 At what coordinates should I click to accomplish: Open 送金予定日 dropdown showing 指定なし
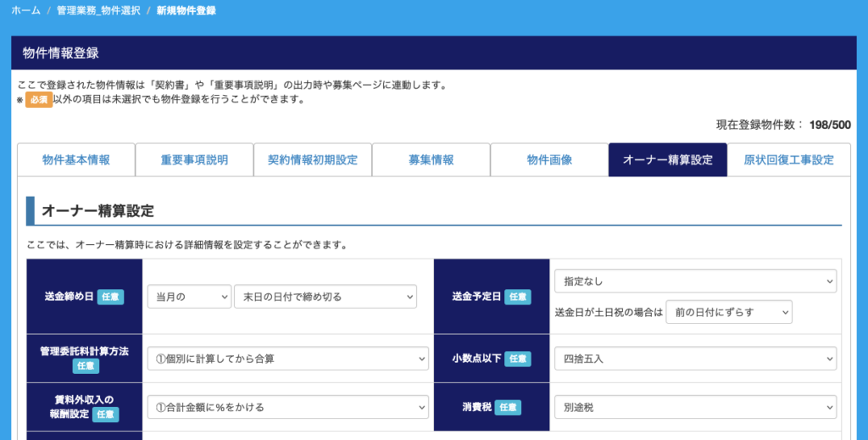tap(695, 281)
